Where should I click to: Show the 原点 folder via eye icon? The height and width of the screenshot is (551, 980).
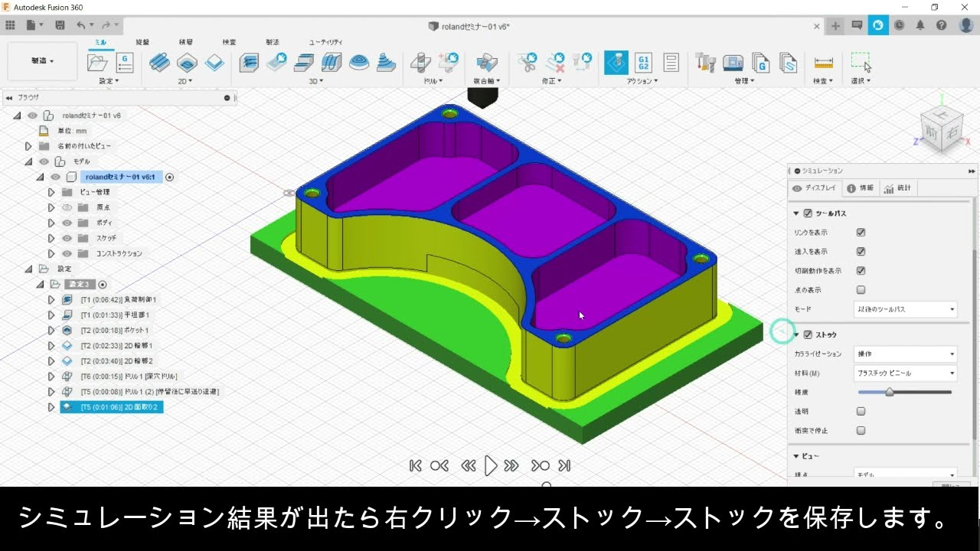tap(67, 207)
